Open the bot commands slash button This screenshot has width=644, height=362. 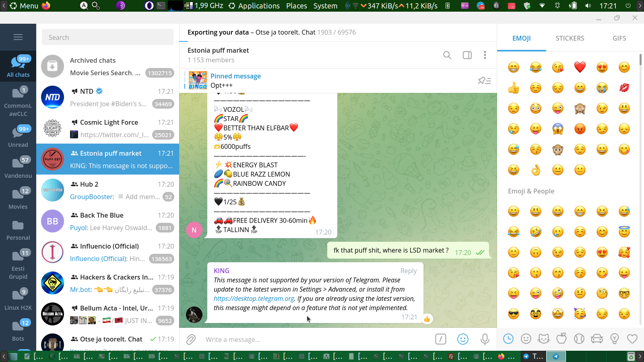441,339
